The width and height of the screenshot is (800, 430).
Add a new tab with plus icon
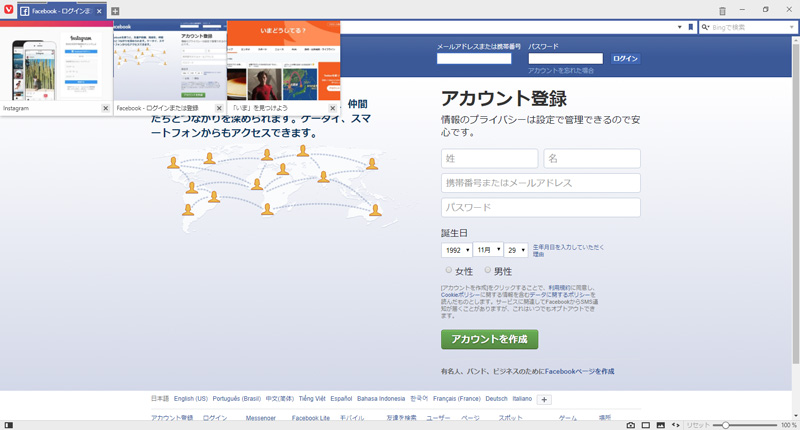(x=115, y=11)
